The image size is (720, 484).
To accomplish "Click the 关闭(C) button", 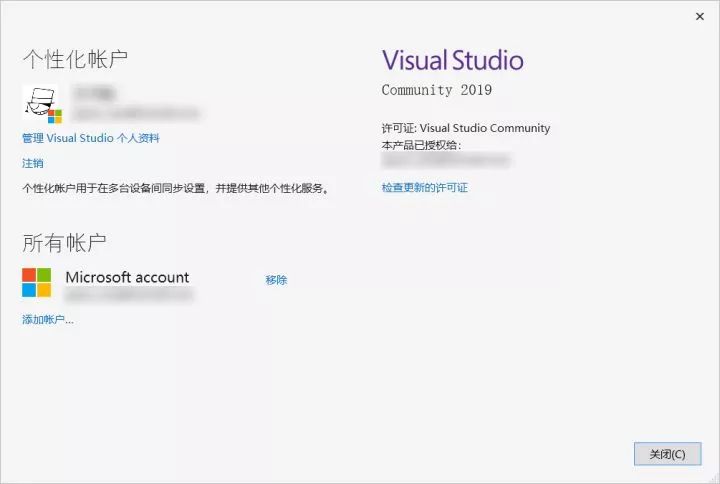I will pos(667,454).
